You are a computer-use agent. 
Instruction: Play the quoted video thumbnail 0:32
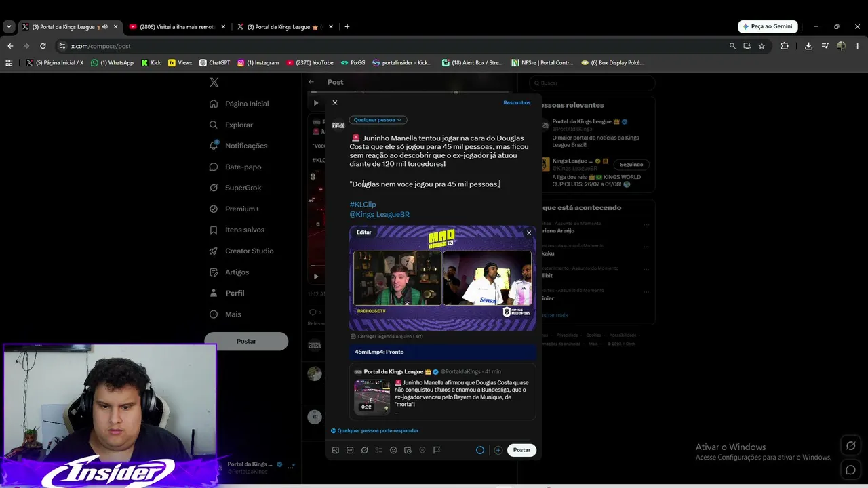372,396
